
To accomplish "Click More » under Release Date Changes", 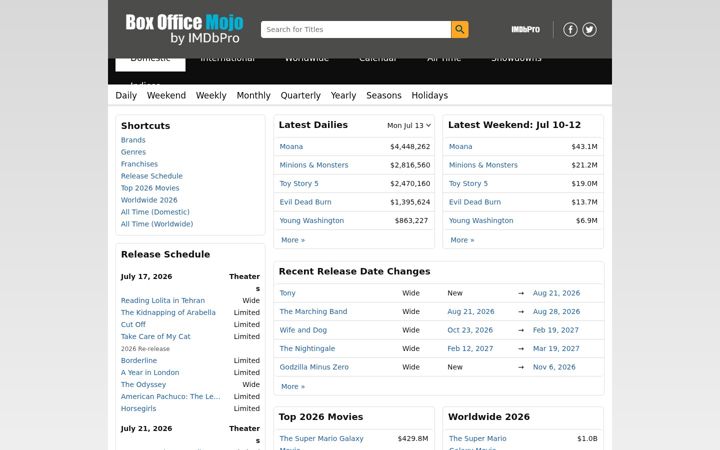I will 292,387.
